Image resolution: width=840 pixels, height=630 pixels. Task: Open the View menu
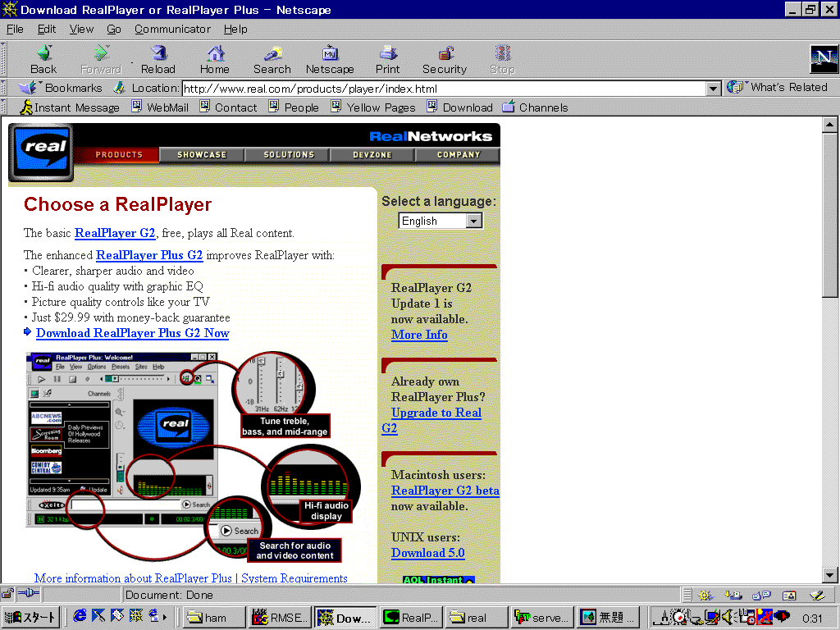[81, 29]
